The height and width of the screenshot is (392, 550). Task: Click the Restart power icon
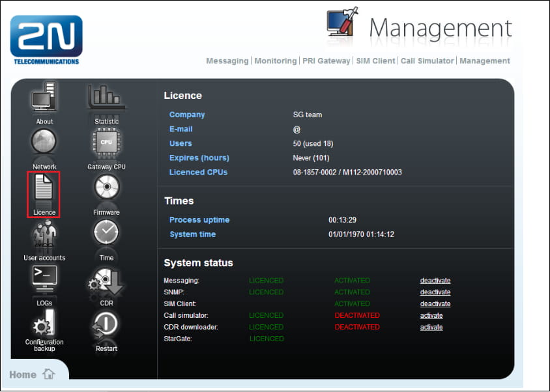pos(106,325)
